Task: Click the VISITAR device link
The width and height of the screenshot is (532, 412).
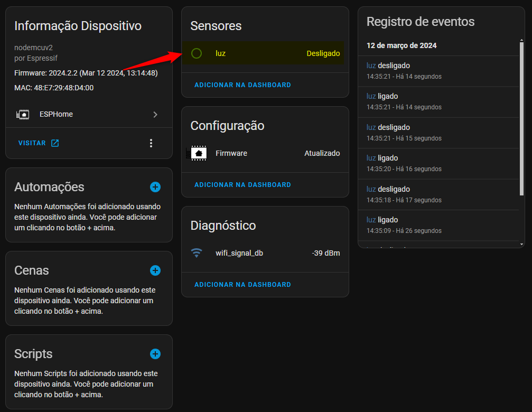Action: (32, 143)
